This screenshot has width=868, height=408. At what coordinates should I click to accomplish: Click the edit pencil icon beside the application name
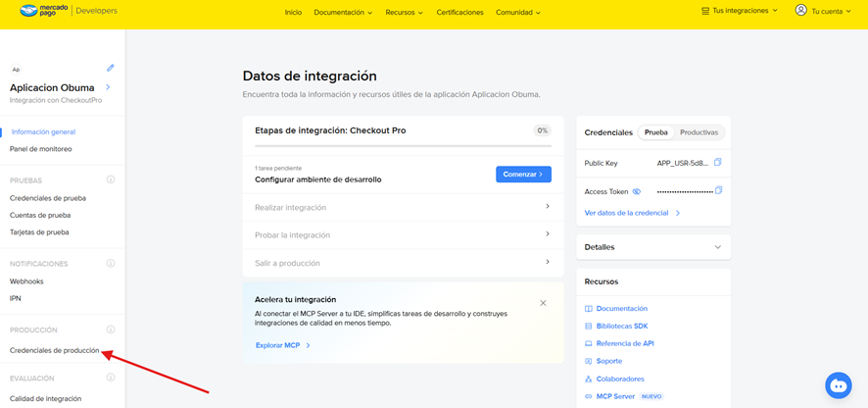pos(111,68)
